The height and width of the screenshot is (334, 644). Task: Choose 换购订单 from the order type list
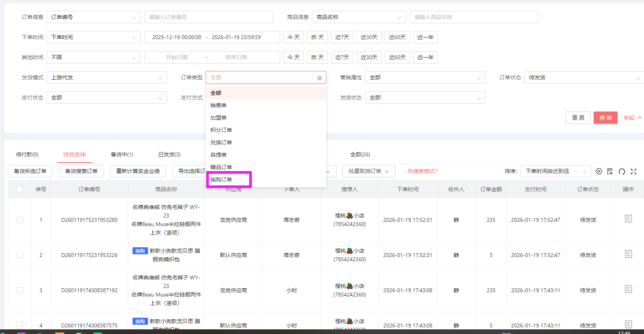click(x=221, y=180)
